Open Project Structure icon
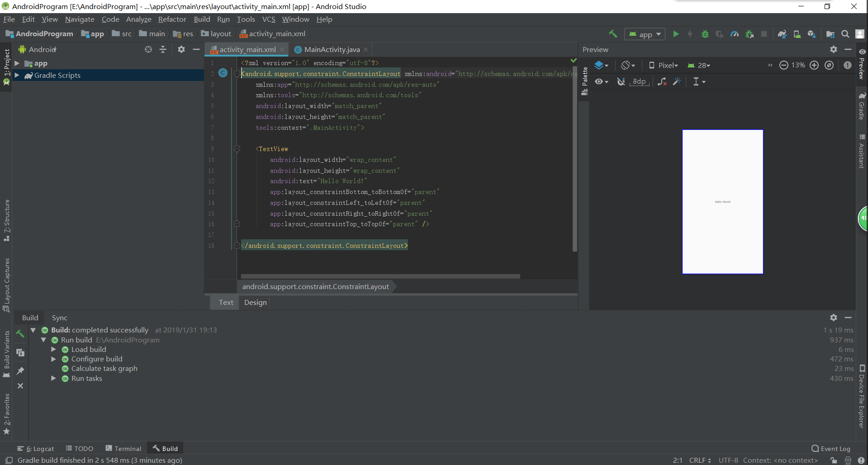The image size is (868, 465). tap(830, 34)
